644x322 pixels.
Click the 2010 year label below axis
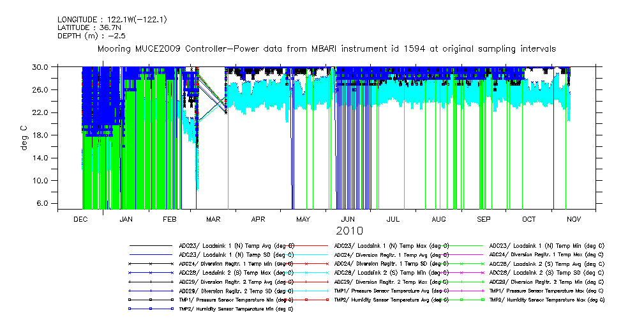pos(348,231)
